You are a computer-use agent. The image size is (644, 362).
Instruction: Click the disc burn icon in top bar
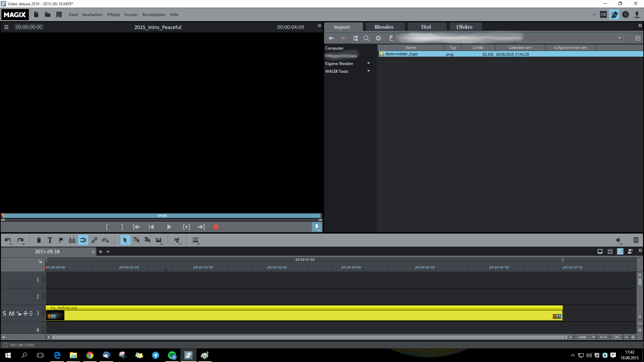(x=626, y=14)
